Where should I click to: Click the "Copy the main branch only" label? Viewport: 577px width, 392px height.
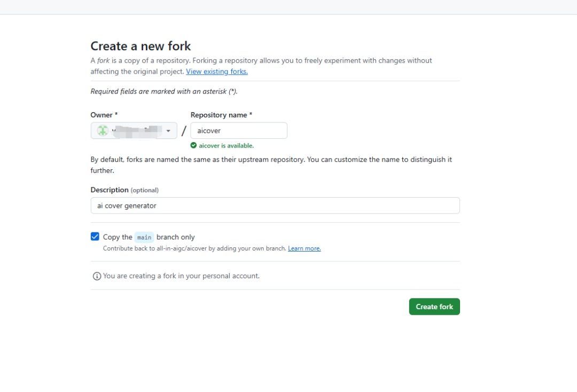(x=149, y=237)
